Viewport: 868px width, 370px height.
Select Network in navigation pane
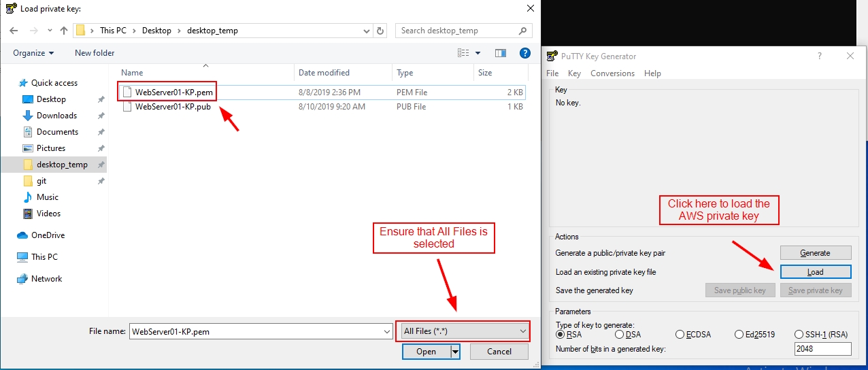[x=46, y=279]
